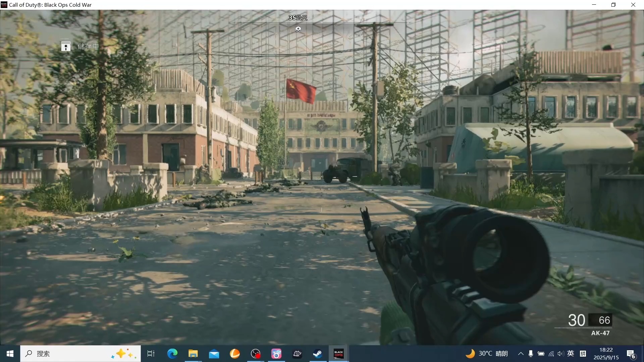644x362 pixels.
Task: Minimize the Black Ops Cold War window
Action: tap(594, 5)
